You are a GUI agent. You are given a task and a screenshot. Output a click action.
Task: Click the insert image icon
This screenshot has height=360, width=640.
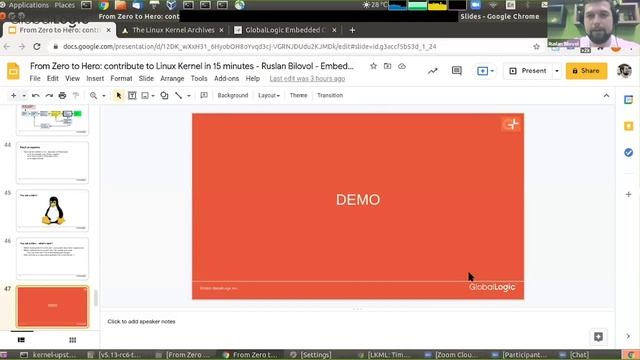tap(145, 96)
